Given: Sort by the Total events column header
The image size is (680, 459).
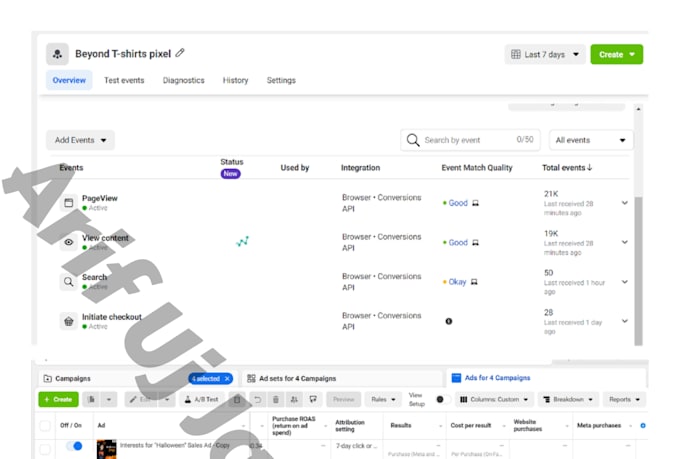Looking at the screenshot, I should pyautogui.click(x=567, y=167).
